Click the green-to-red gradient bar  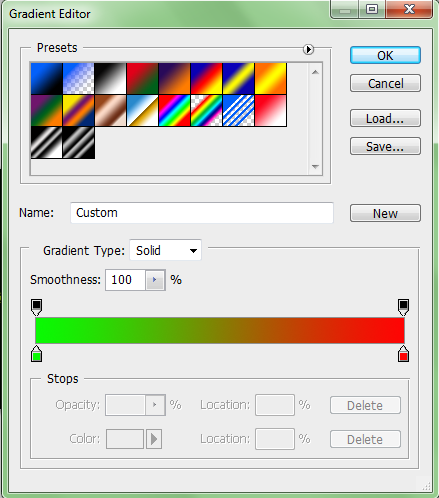point(220,330)
